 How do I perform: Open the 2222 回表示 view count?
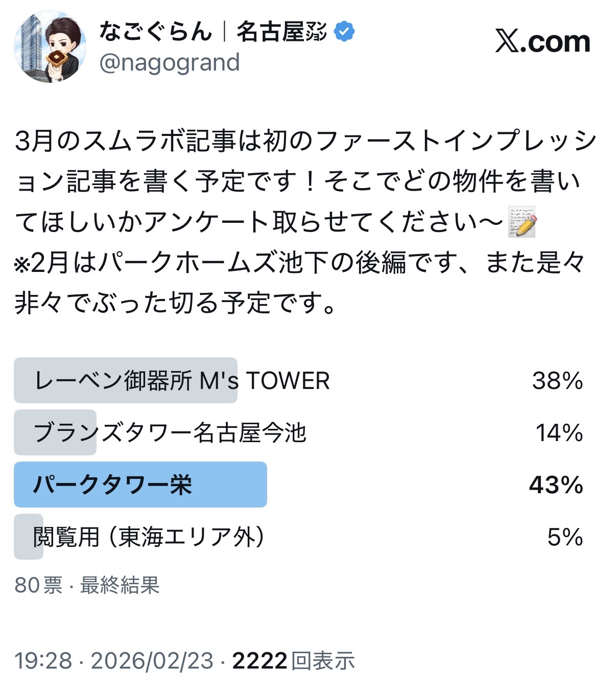293,661
